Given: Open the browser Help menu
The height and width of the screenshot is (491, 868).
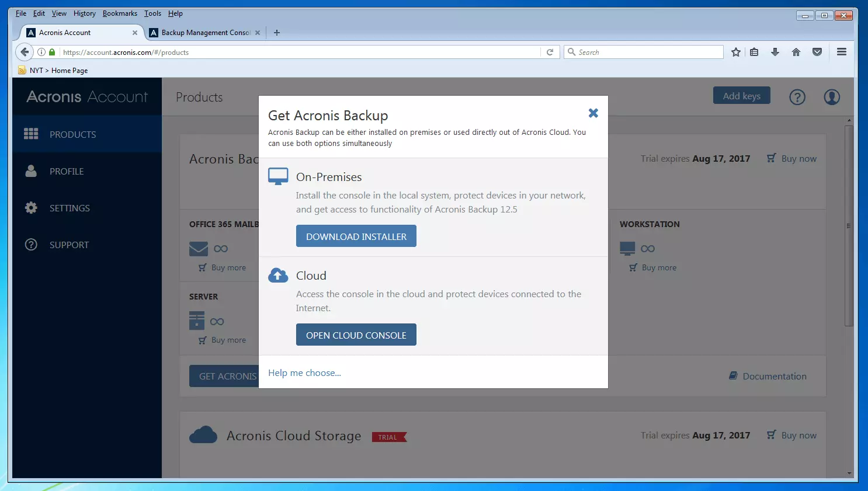Looking at the screenshot, I should click(x=175, y=13).
